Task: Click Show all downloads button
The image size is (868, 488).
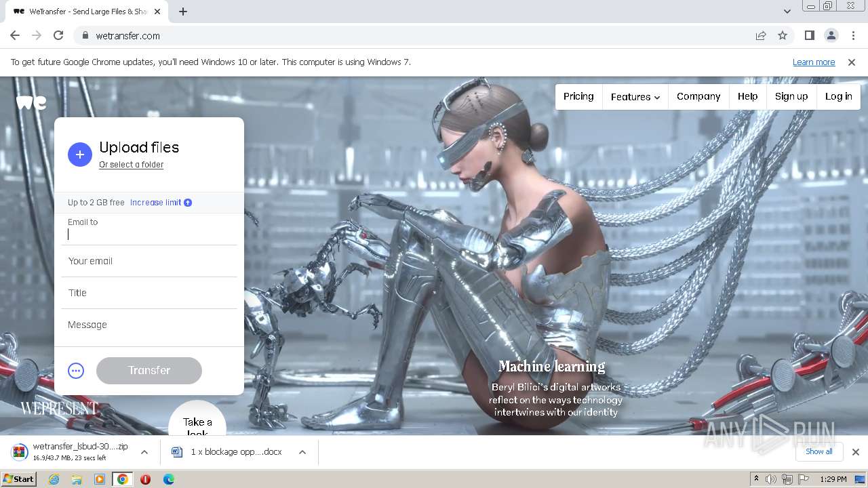Action: [x=819, y=452]
